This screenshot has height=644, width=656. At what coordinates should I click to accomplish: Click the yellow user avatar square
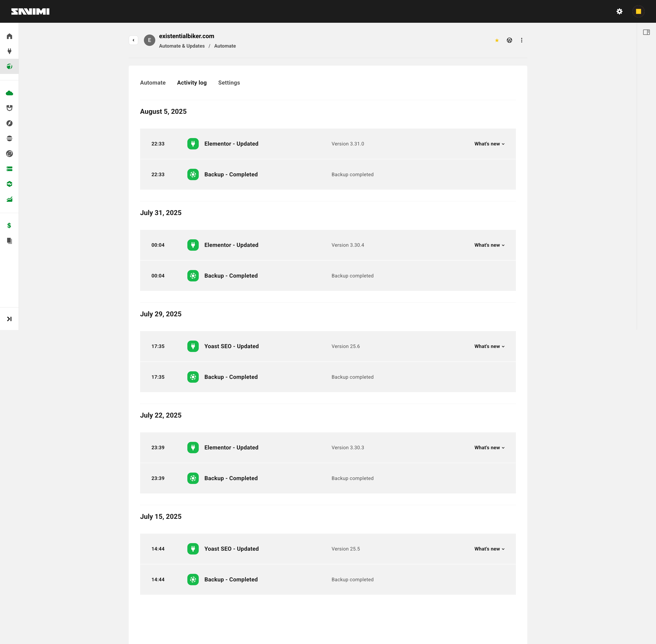click(x=638, y=12)
